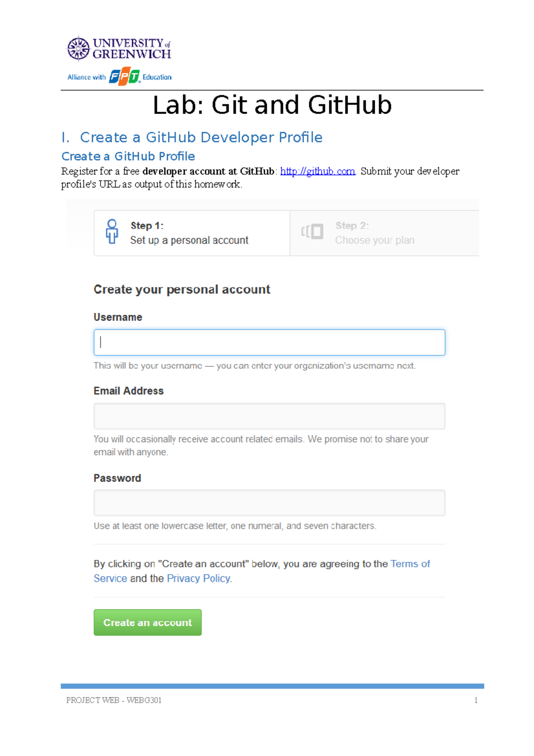534x756 pixels.
Task: Click the plan icon in Step 2
Action: [x=312, y=232]
